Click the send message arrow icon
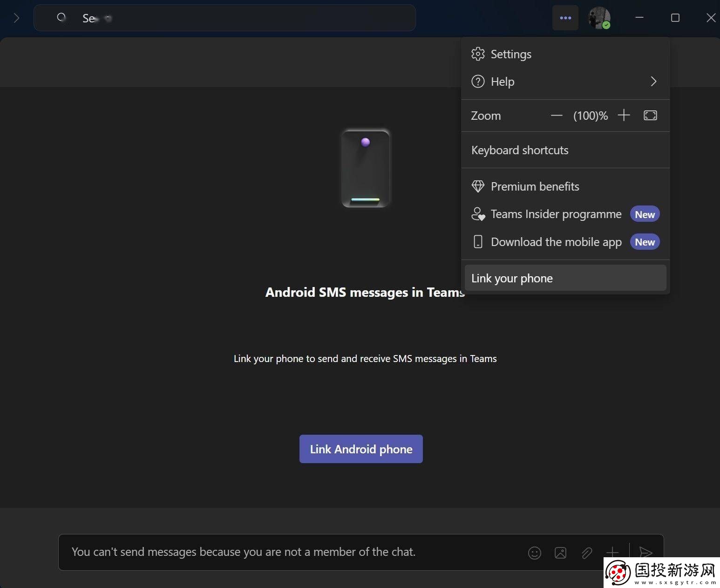Viewport: 720px width, 588px height. [x=646, y=553]
